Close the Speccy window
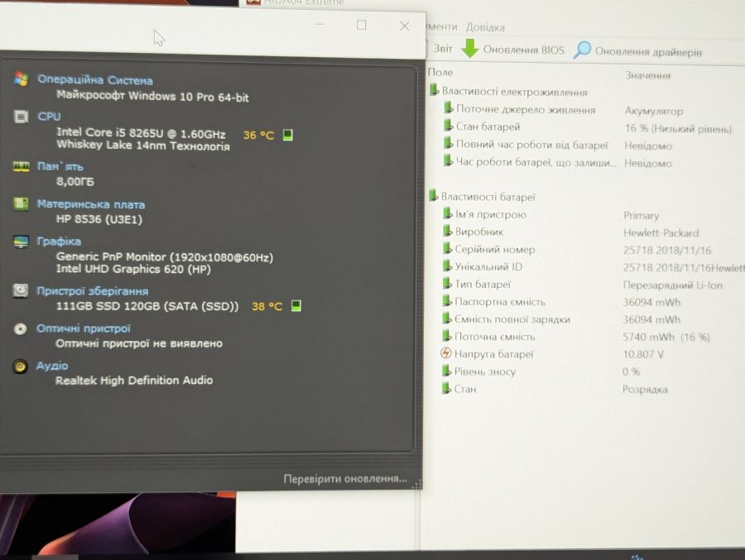Viewport: 745px width, 560px height. 404,26
